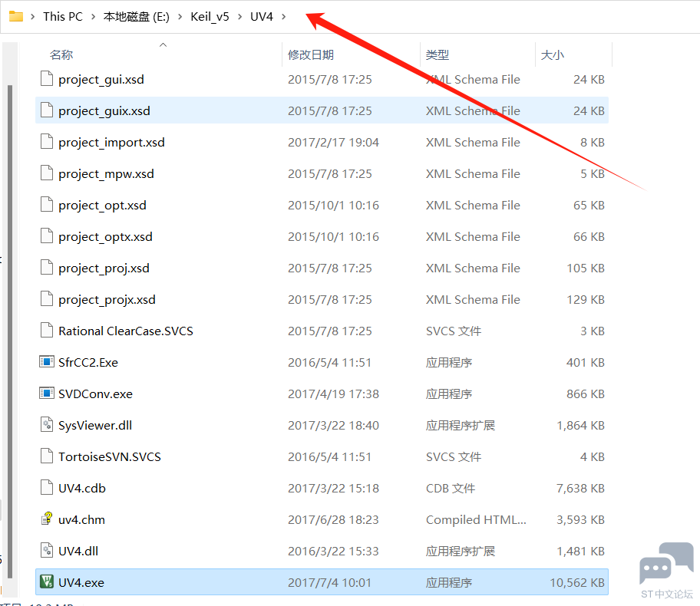Click the project_proj.xsd file icon

tap(46, 267)
